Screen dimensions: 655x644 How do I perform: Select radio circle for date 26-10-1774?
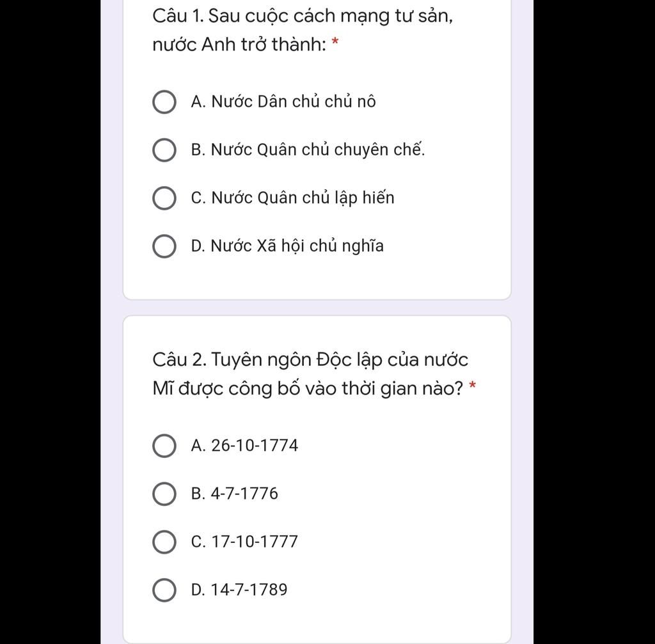(164, 446)
